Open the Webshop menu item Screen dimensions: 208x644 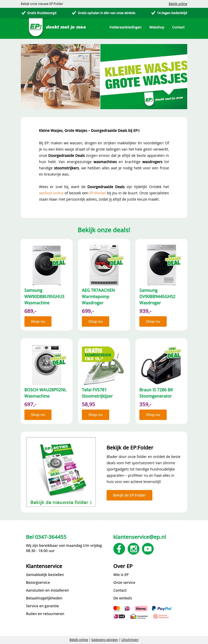point(157,27)
